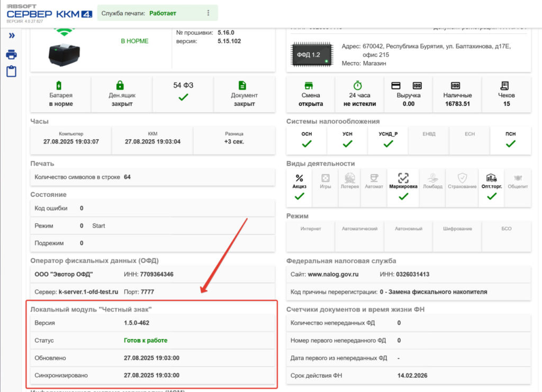The width and height of the screenshot is (542, 392).
Task: Click the УСН tax system checkmark
Action: point(347,144)
